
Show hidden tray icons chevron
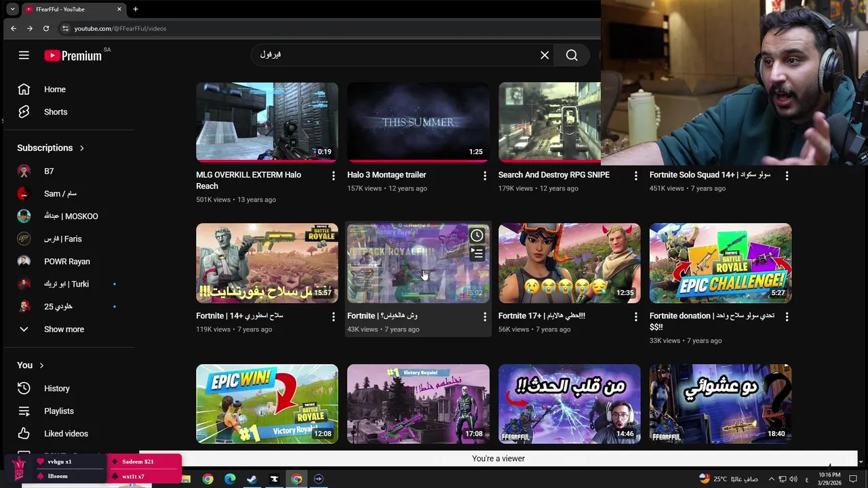tap(771, 479)
